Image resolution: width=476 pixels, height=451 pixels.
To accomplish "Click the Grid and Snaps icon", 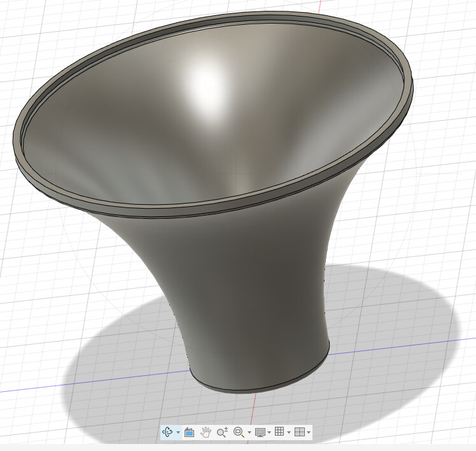I will coord(279,432).
